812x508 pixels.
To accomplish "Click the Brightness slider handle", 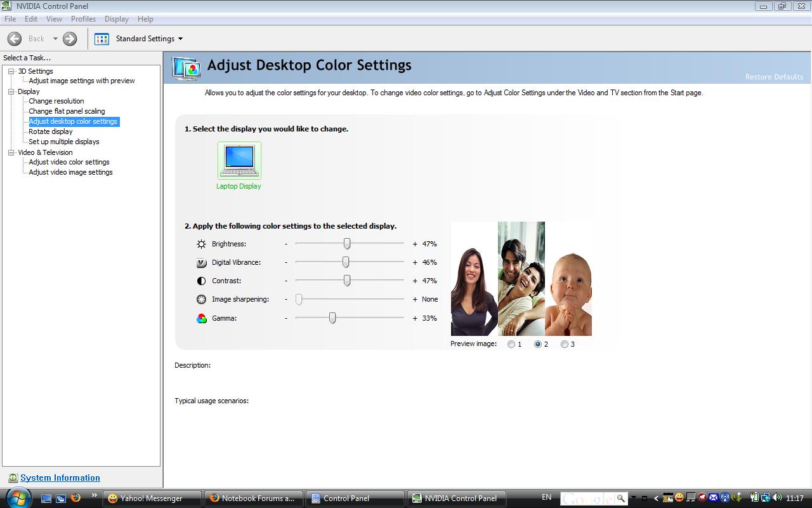I will coord(347,244).
